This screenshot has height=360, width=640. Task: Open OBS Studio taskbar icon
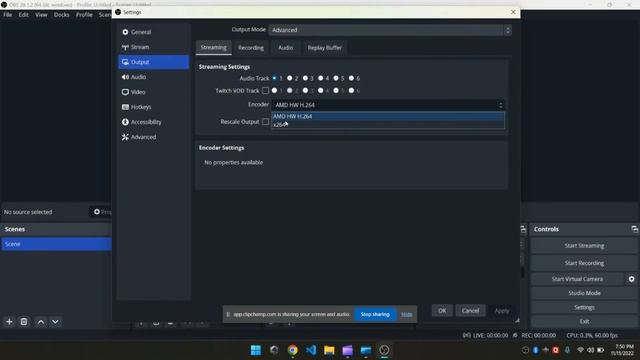(384, 350)
